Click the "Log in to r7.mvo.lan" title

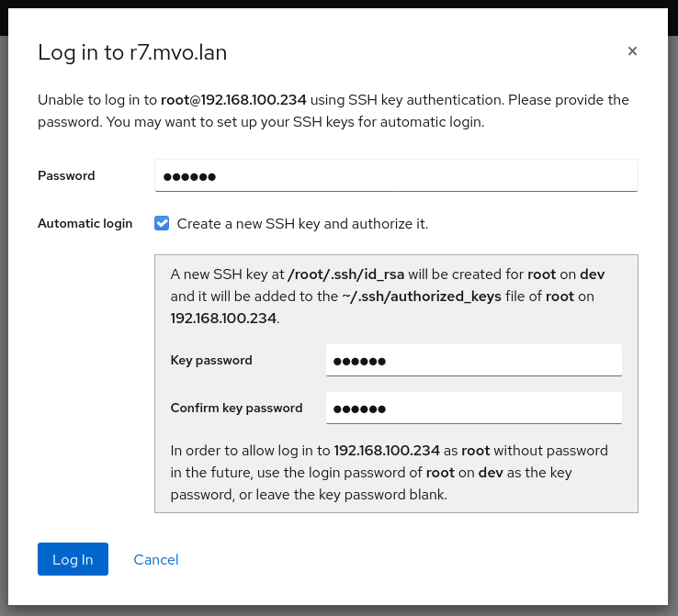[x=132, y=52]
